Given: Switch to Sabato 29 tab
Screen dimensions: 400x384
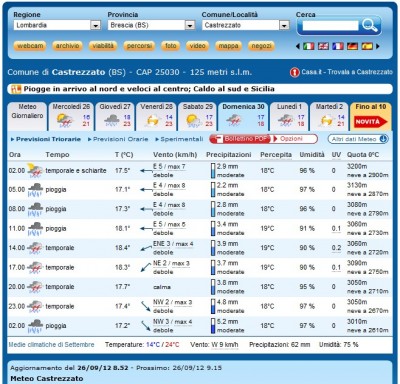Looking at the screenshot, I should click(x=197, y=116).
